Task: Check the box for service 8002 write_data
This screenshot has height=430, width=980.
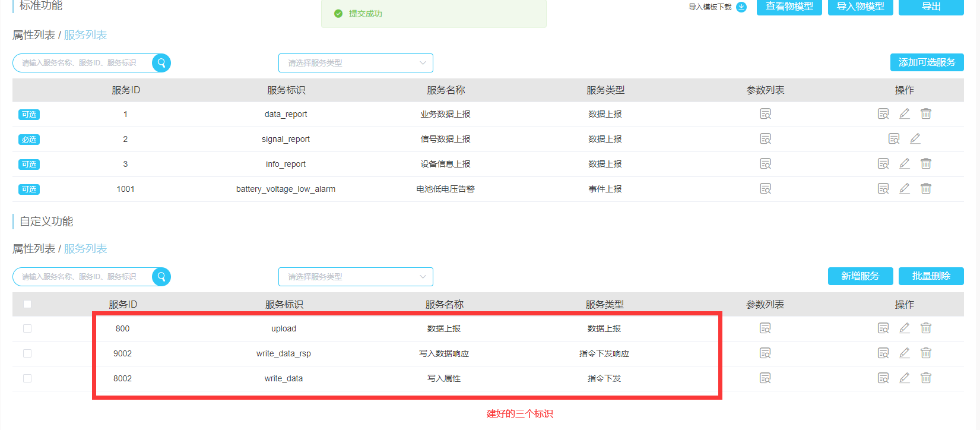Action: (x=27, y=378)
